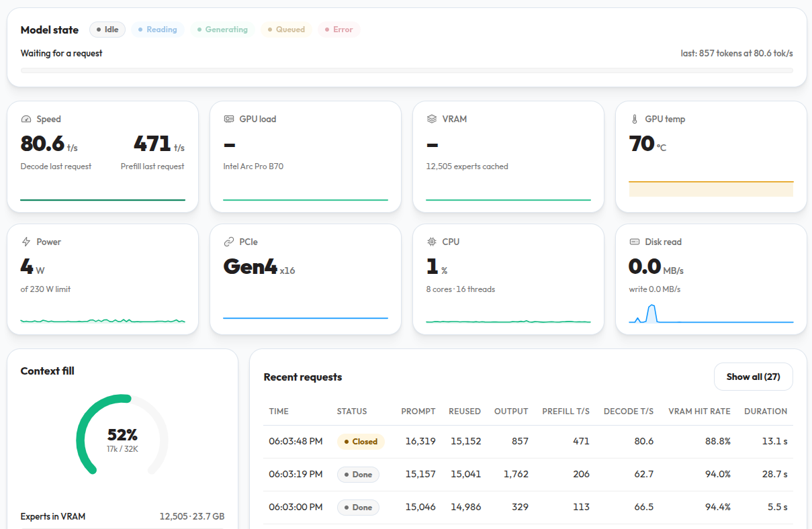Click the Power usage sparkline
Image resolution: width=812 pixels, height=529 pixels.
point(103,320)
